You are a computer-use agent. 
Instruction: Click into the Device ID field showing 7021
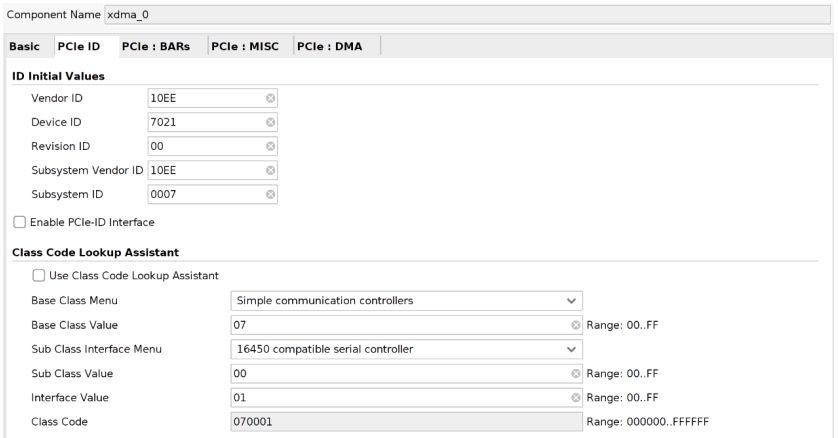click(x=213, y=122)
